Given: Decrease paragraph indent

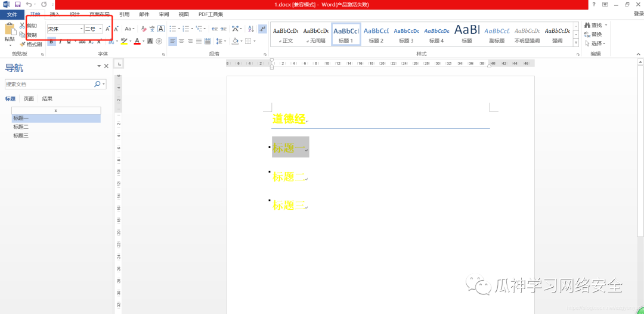Looking at the screenshot, I should coord(215,29).
